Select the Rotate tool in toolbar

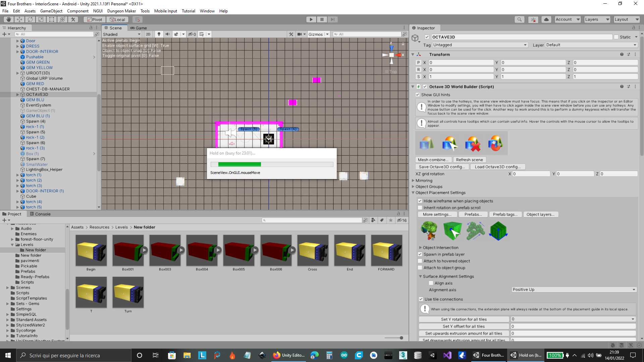click(30, 19)
